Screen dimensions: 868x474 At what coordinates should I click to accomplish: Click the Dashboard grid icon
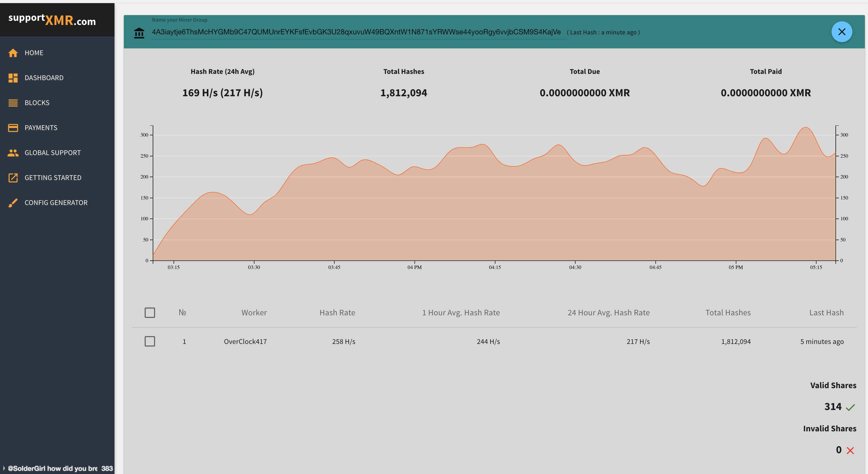pyautogui.click(x=13, y=78)
